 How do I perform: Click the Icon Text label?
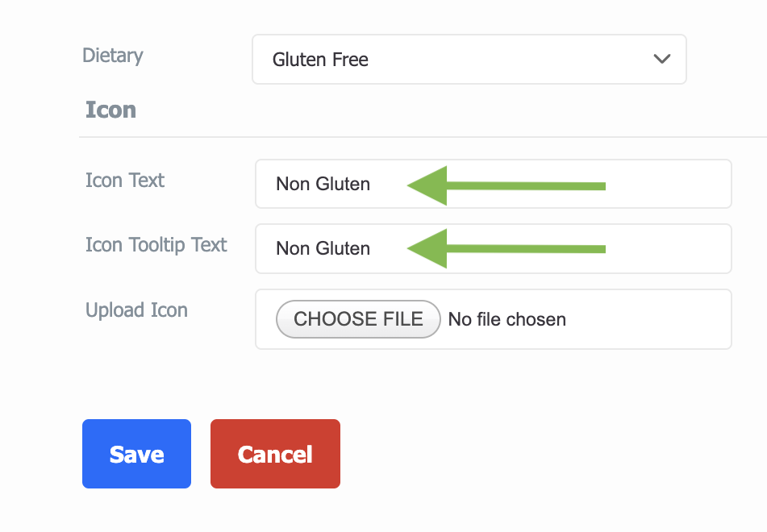tap(125, 181)
